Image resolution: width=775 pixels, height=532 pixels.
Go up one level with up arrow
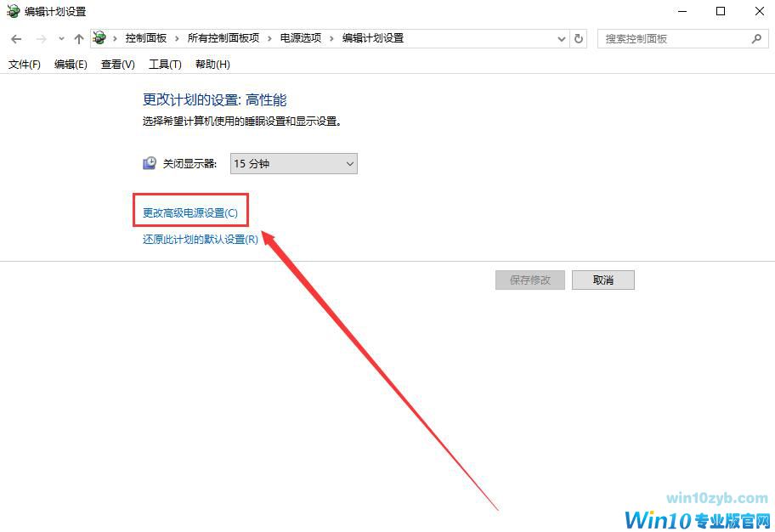click(x=78, y=38)
